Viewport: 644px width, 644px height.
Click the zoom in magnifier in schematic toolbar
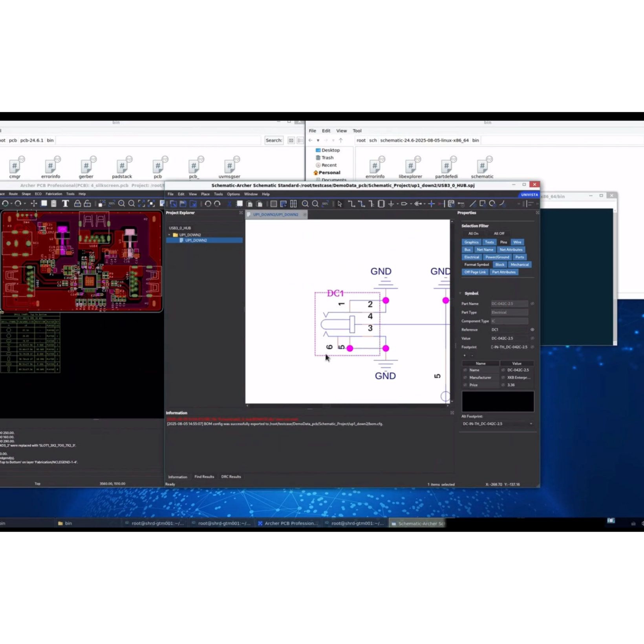pos(305,204)
